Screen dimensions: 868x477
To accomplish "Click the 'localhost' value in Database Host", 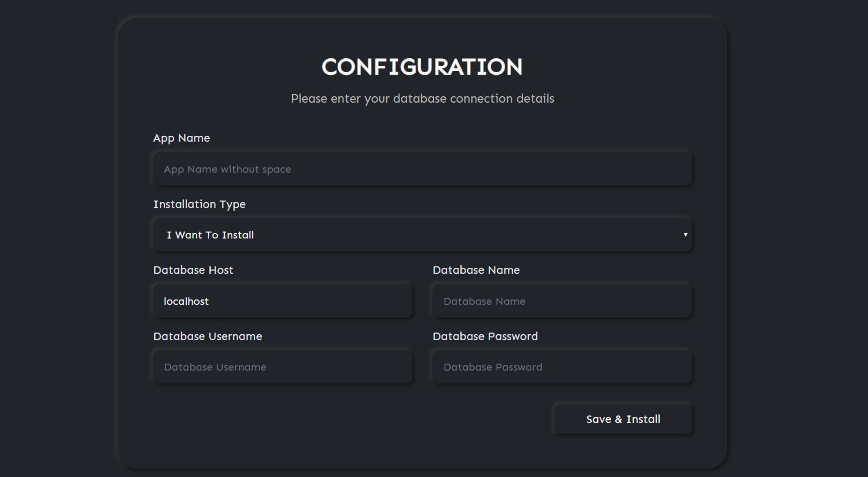I will pyautogui.click(x=186, y=302).
